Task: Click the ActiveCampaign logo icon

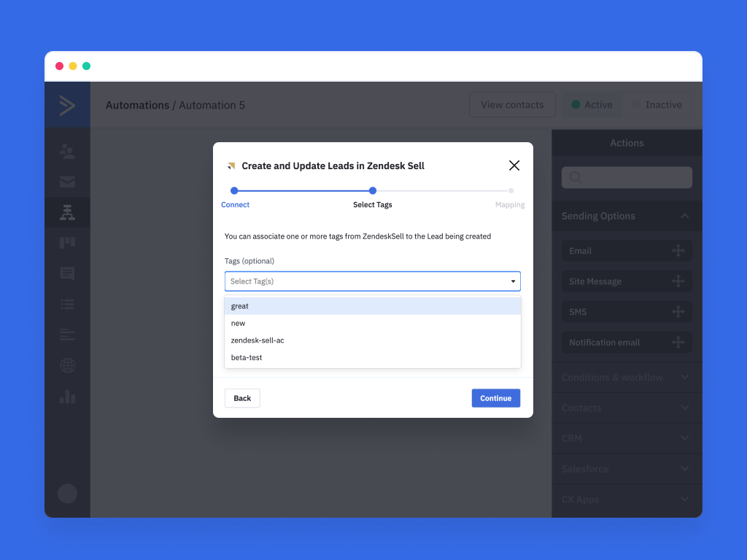Action: 67,106
